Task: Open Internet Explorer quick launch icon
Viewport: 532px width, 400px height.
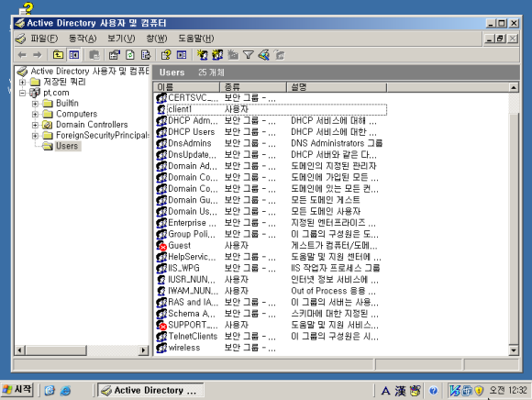Action: tap(65, 391)
